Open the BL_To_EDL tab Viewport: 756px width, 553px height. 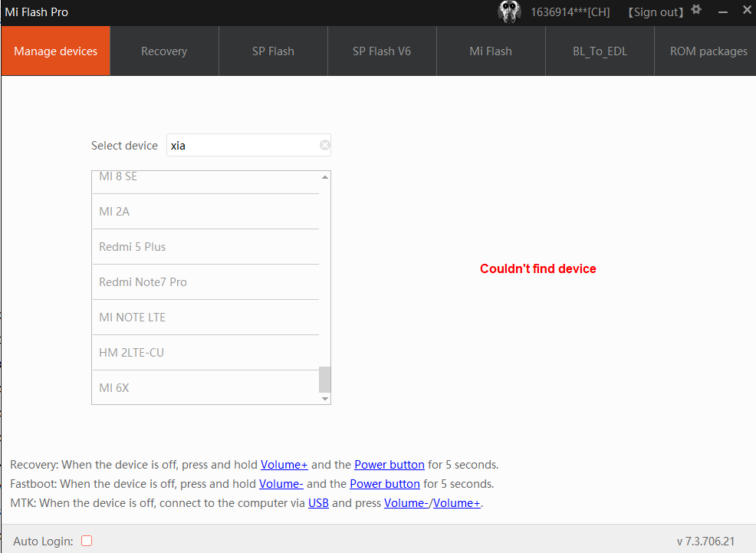click(600, 51)
